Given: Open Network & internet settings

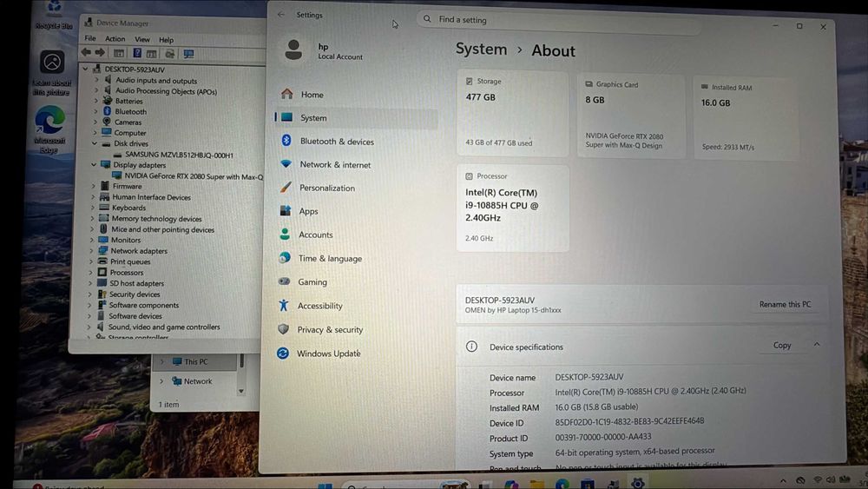Looking at the screenshot, I should 335,164.
